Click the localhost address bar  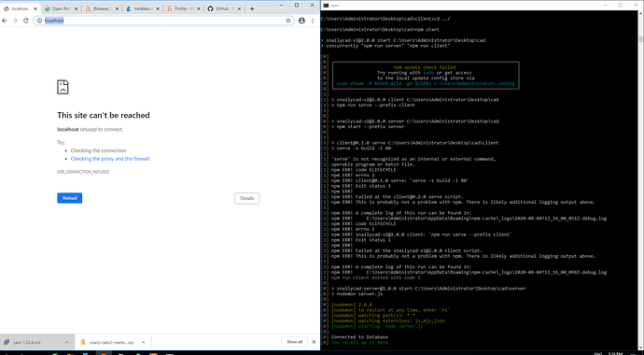(163, 21)
